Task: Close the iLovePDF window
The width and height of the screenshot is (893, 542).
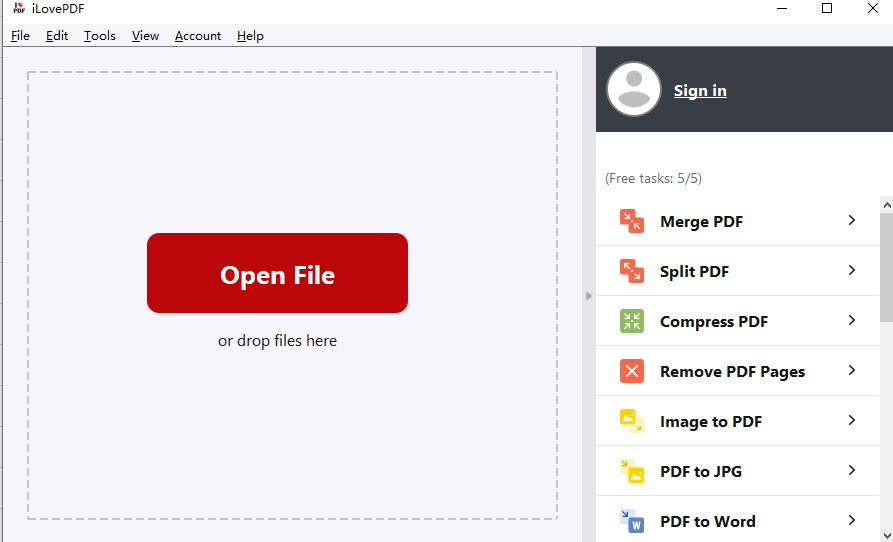Action: point(872,9)
